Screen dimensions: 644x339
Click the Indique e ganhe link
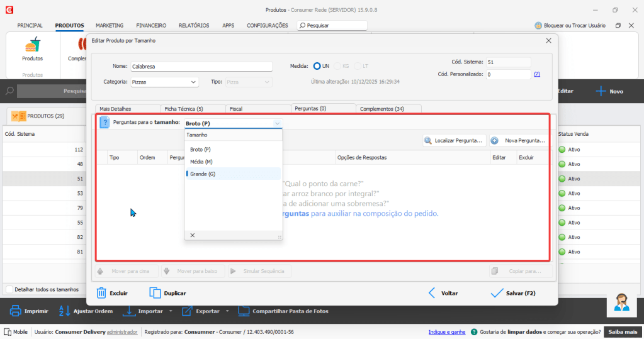point(446,331)
